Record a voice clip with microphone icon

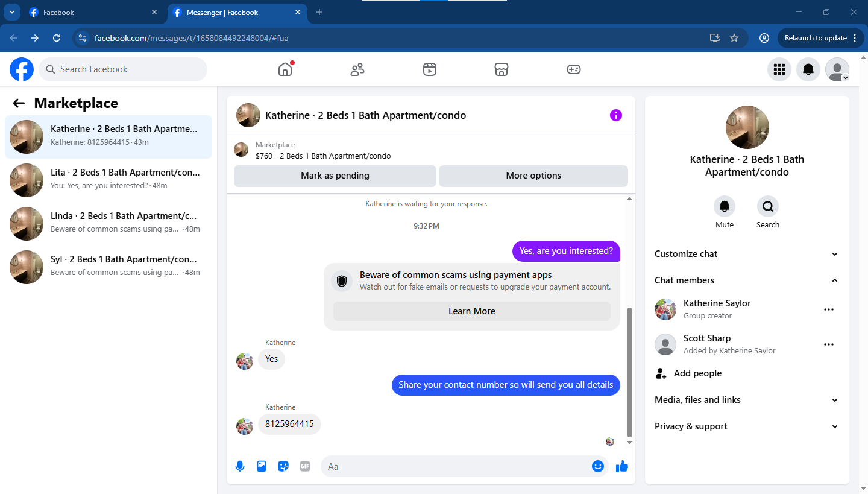pos(240,466)
